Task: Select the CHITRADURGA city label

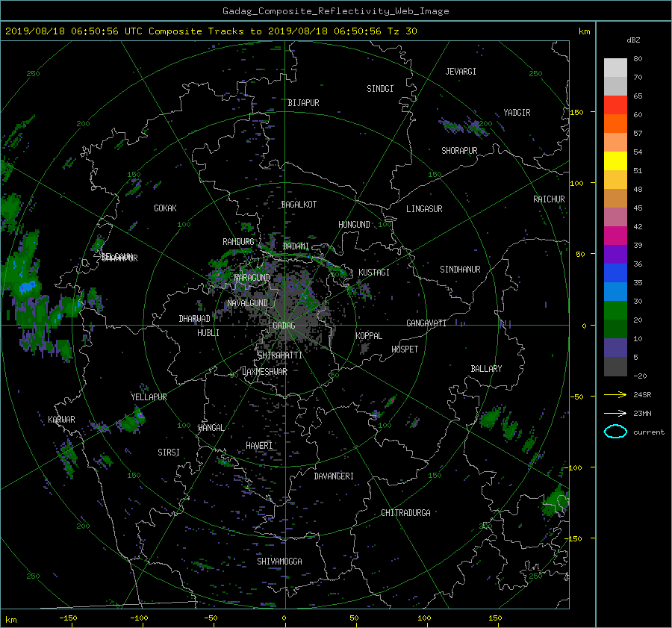Action: (x=405, y=513)
